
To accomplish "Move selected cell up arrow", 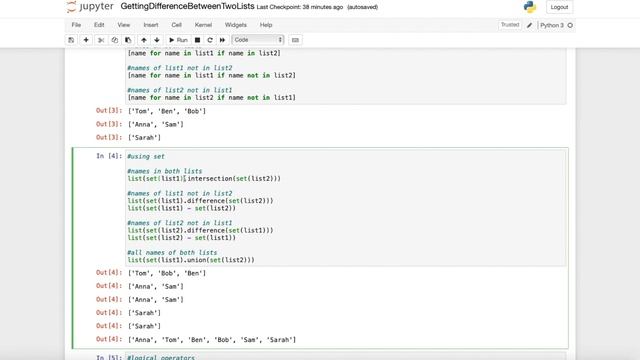I will (144, 40).
